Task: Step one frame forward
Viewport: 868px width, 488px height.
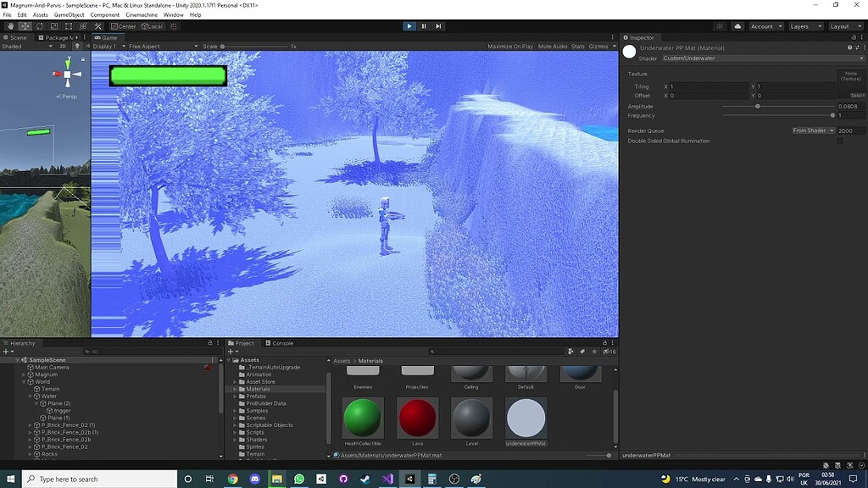Action: click(439, 26)
